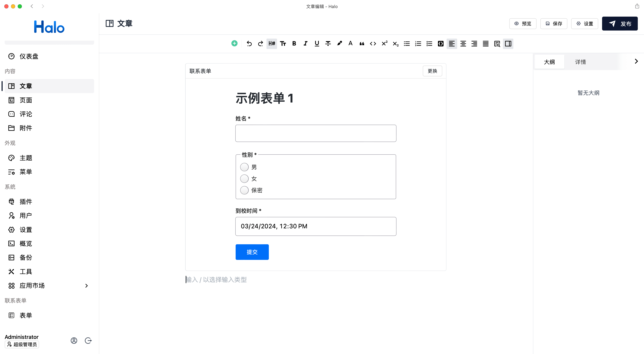Toggle italic formatting
This screenshot has height=354, width=644.
point(306,43)
